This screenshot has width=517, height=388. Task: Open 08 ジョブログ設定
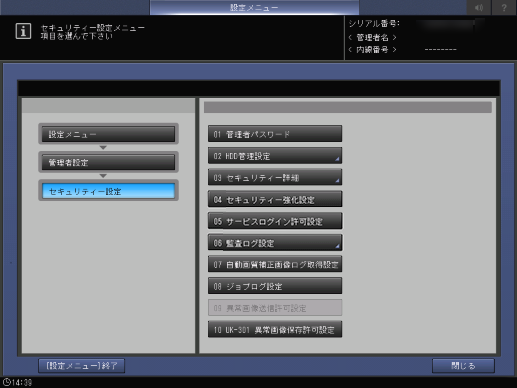(x=275, y=286)
